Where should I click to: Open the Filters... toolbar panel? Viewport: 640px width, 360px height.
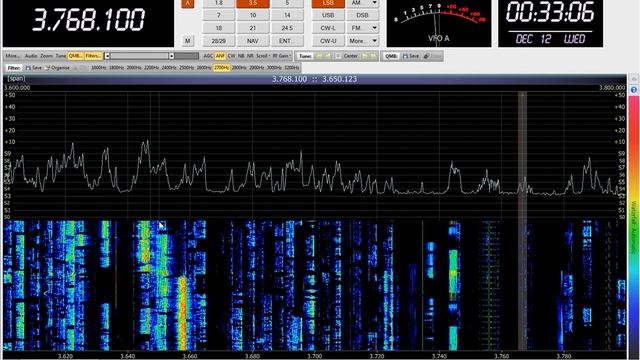93,56
